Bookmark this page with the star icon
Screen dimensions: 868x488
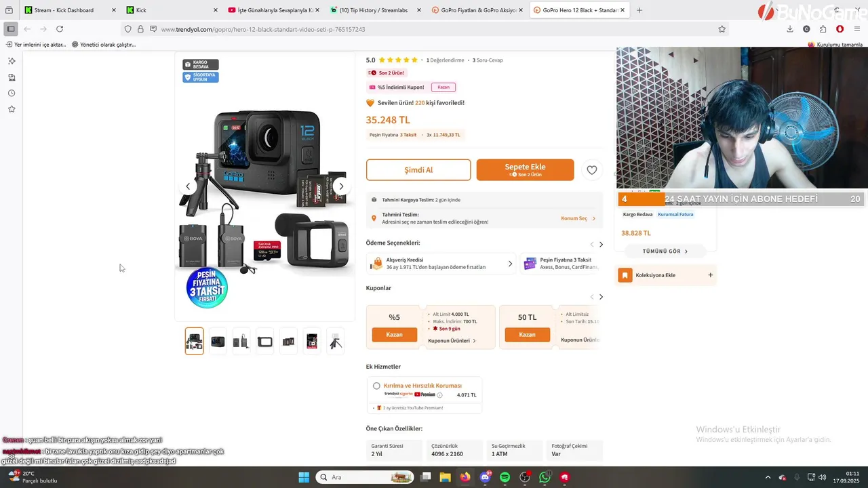pos(722,29)
